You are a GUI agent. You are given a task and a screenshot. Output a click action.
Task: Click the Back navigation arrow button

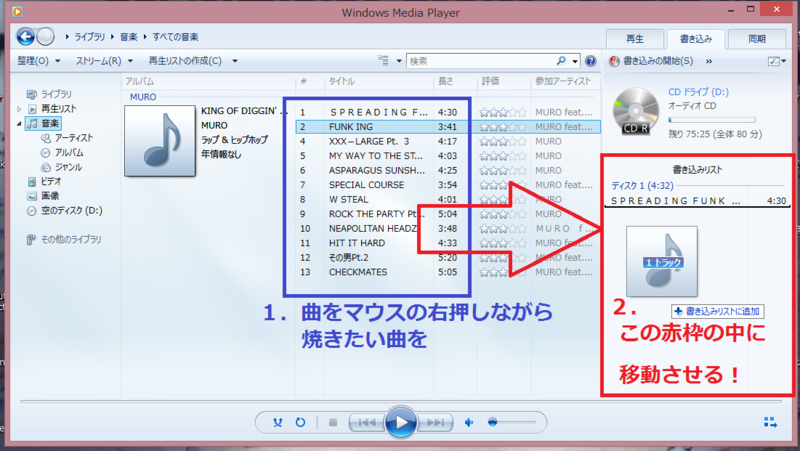click(x=26, y=37)
